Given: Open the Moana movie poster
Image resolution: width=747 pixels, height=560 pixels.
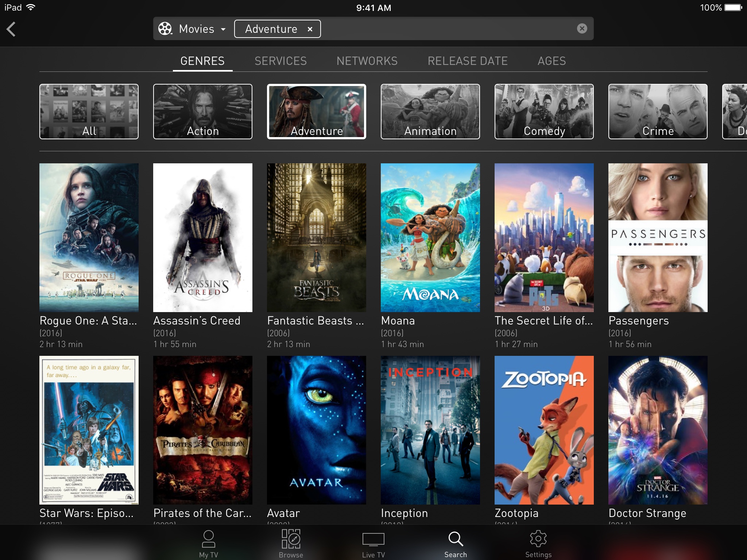Looking at the screenshot, I should (430, 237).
